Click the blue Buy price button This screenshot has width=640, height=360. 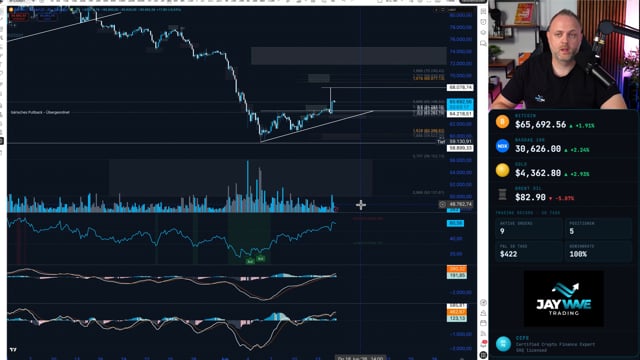[x=47, y=17]
